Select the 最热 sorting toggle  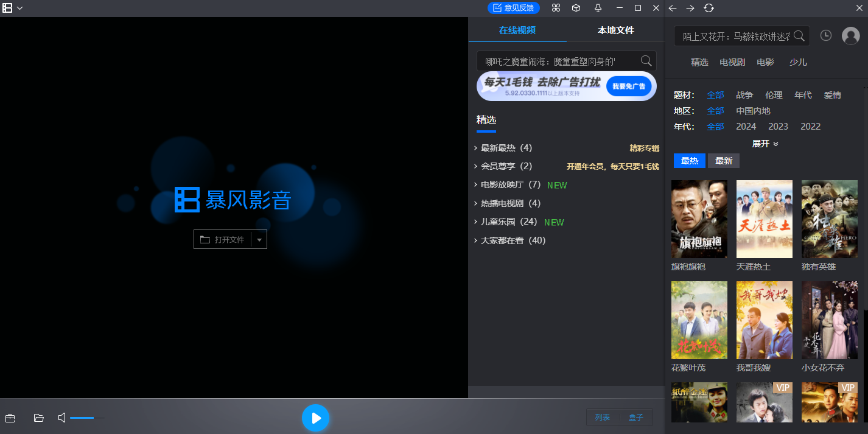pos(689,160)
